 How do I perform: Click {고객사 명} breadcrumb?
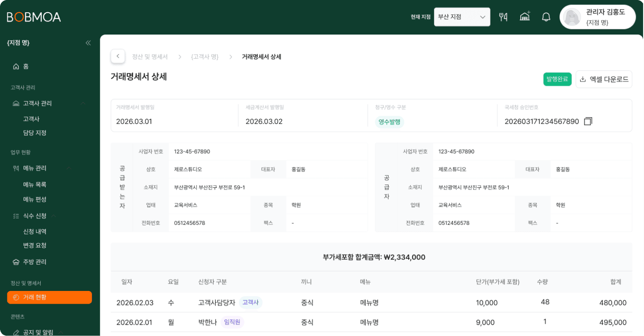[205, 57]
